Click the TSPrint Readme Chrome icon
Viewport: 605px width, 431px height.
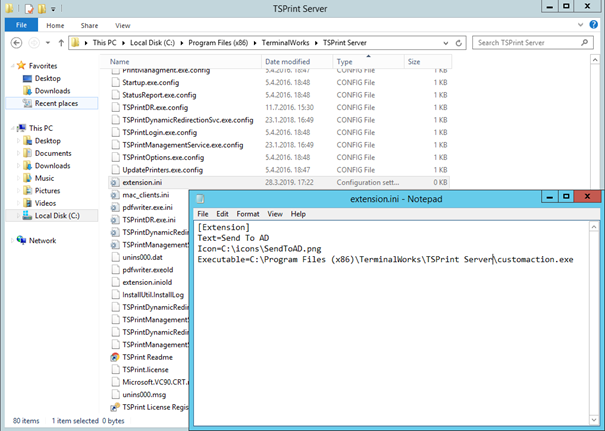pos(114,357)
